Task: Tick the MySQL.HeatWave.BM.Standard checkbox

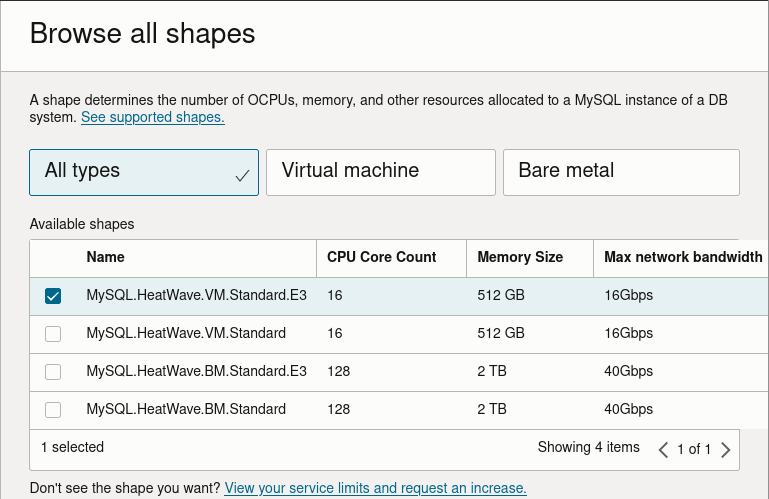Action: point(53,410)
